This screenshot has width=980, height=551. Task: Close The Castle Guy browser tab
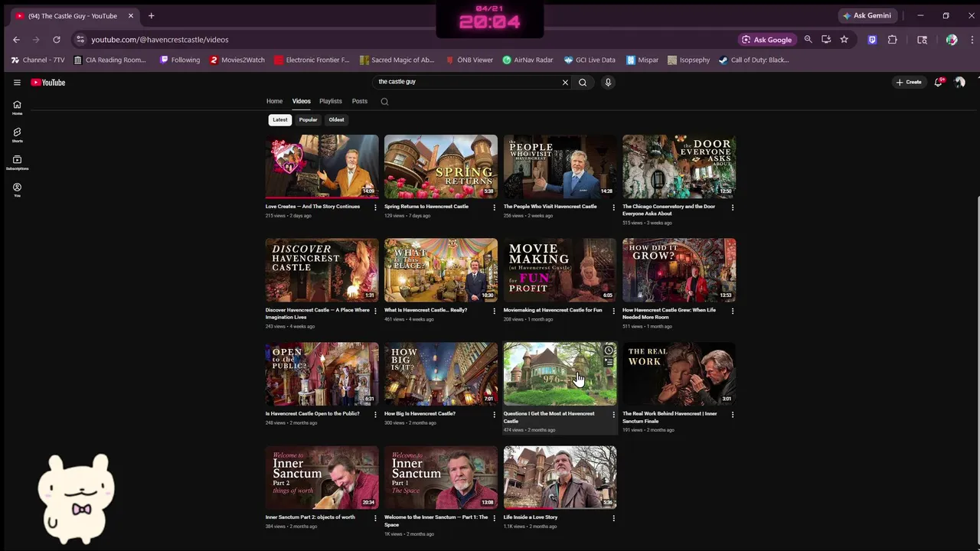[131, 16]
